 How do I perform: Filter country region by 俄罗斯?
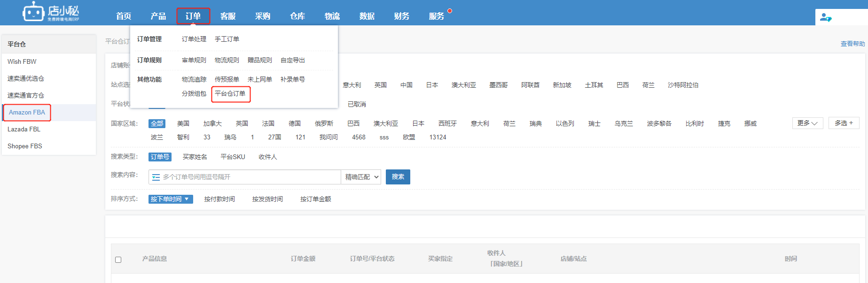pyautogui.click(x=324, y=123)
